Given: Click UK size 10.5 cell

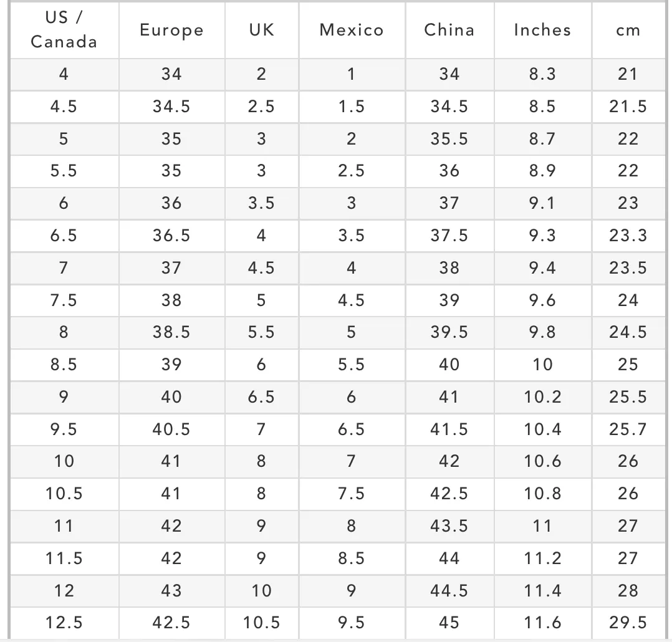Looking at the screenshot, I should click(262, 623).
